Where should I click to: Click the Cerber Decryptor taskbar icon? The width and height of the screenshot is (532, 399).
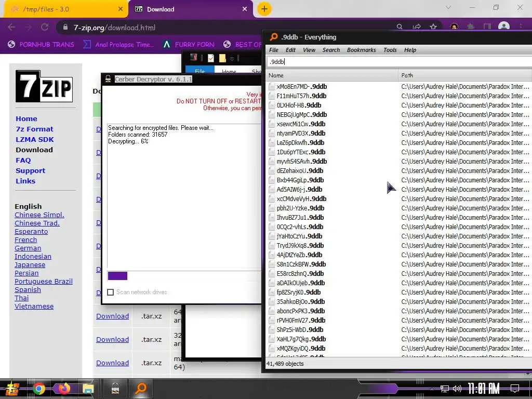(115, 389)
